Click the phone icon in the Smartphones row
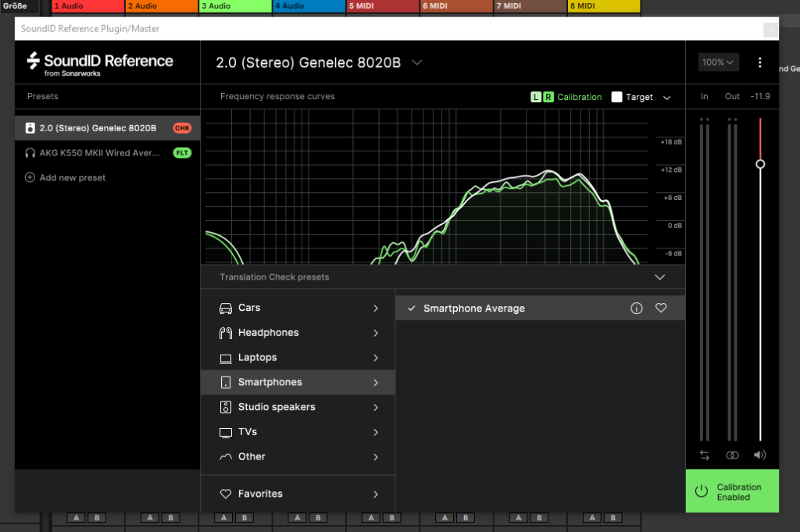800x532 pixels. 226,383
